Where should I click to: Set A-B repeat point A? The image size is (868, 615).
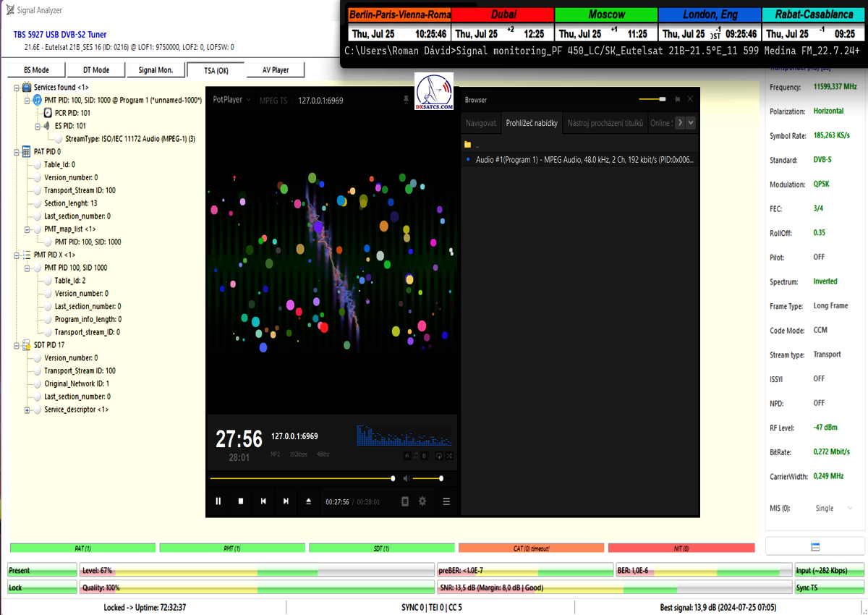(407, 456)
